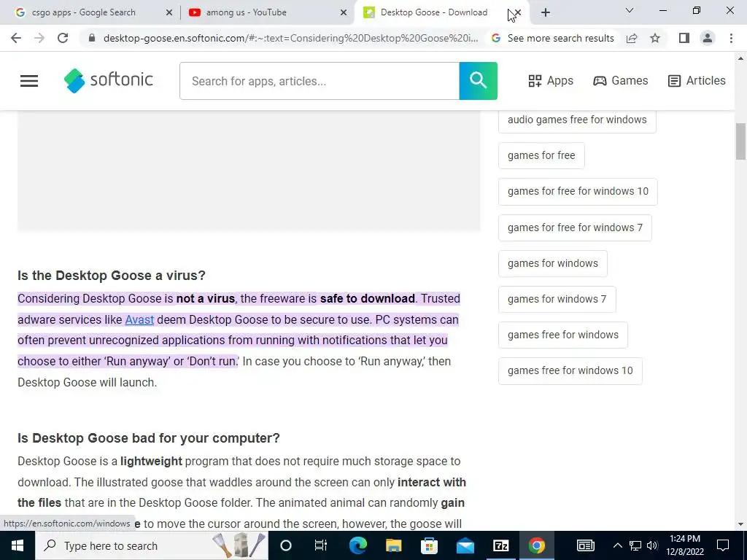Open the Articles section
The height and width of the screenshot is (560, 747).
(697, 80)
